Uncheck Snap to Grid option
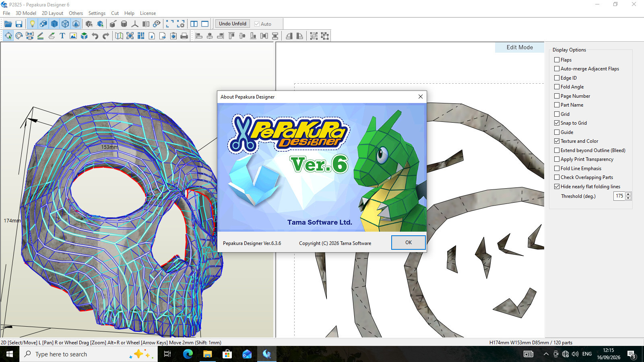The image size is (644, 362). [557, 123]
